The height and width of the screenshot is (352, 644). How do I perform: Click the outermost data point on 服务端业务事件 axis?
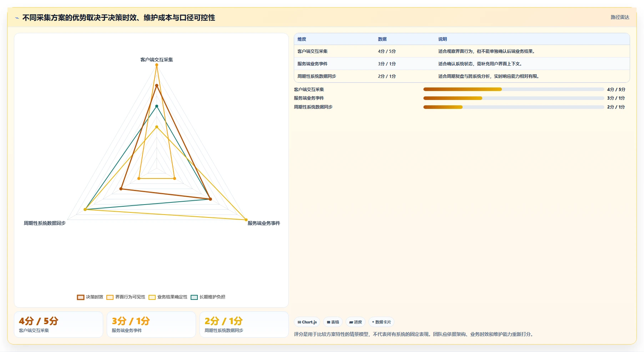(x=246, y=220)
